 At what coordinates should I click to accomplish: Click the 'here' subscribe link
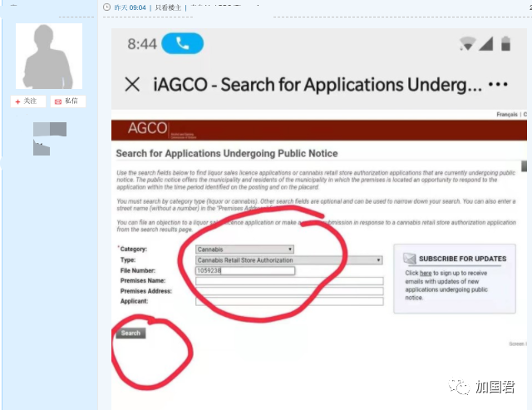click(x=426, y=273)
